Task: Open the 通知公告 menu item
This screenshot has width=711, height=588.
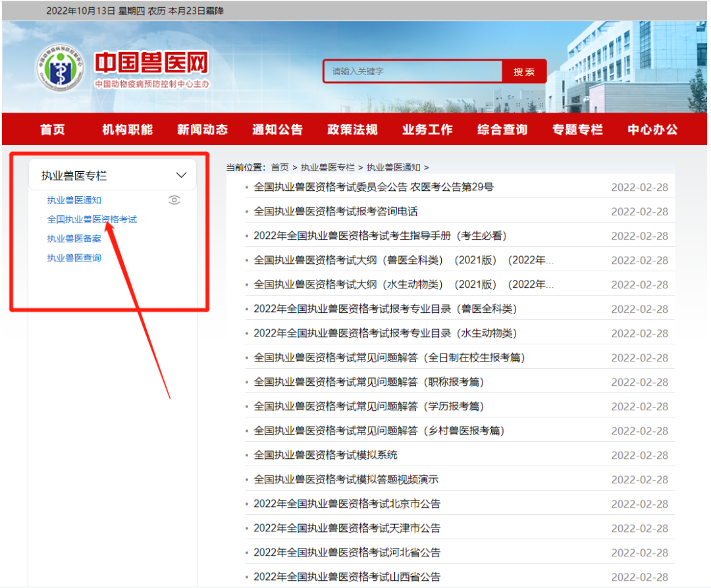Action: click(x=277, y=129)
